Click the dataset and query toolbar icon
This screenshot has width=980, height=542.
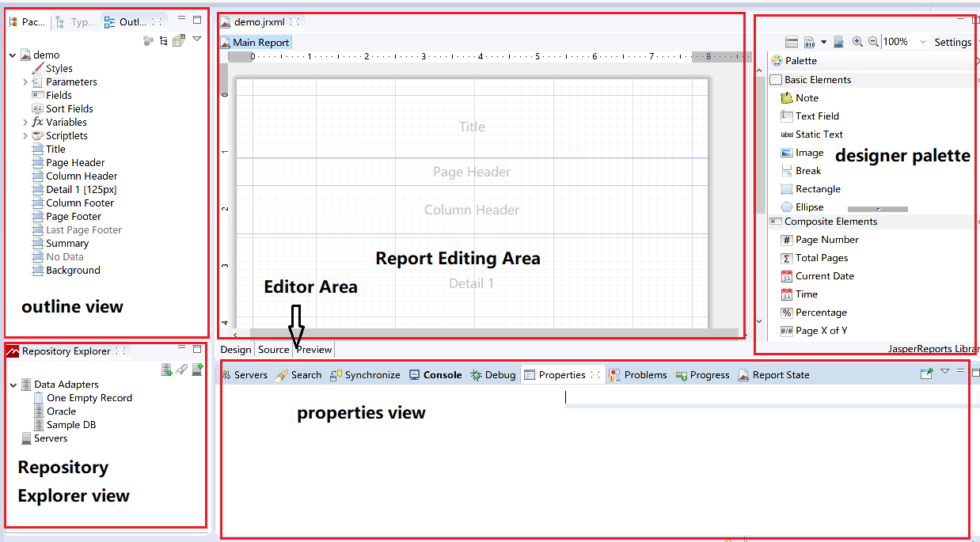click(x=792, y=42)
